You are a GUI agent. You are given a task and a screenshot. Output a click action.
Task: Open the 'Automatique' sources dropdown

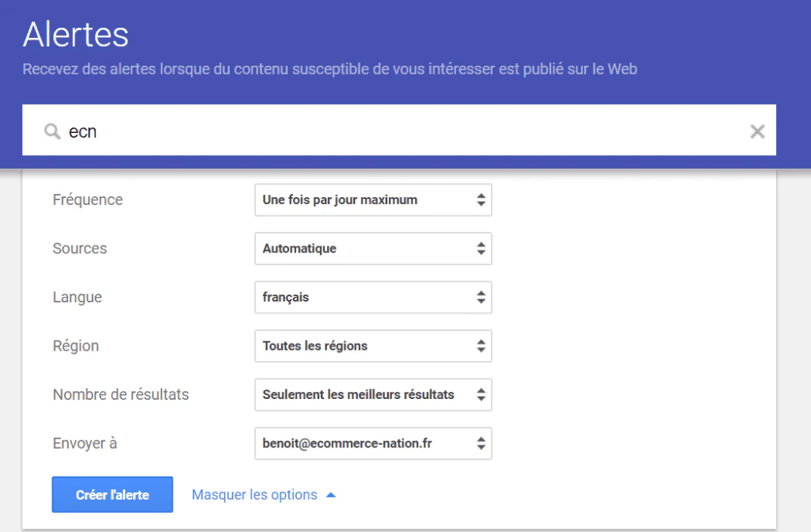pos(373,248)
